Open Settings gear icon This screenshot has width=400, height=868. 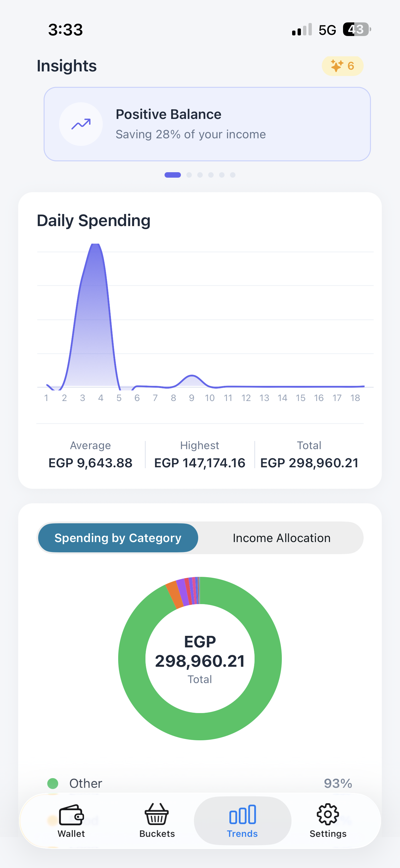click(x=328, y=814)
